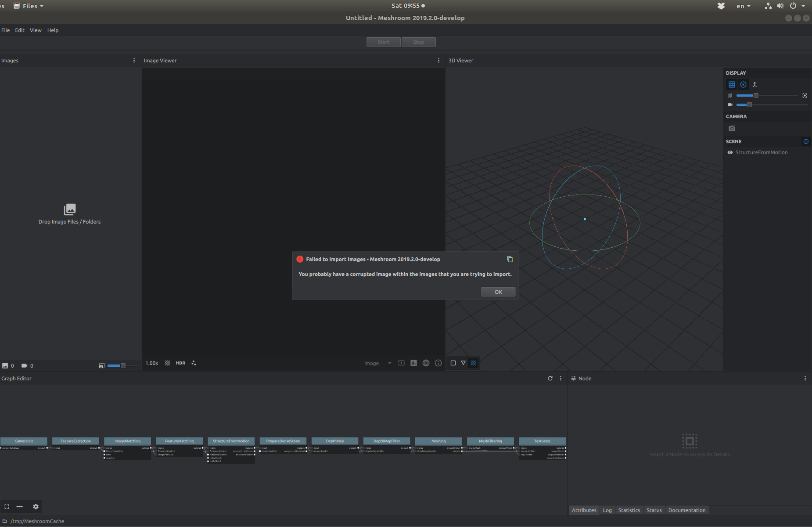The height and width of the screenshot is (527, 812).
Task: Select StructureFromMotion in the SCENE list
Action: 762,152
